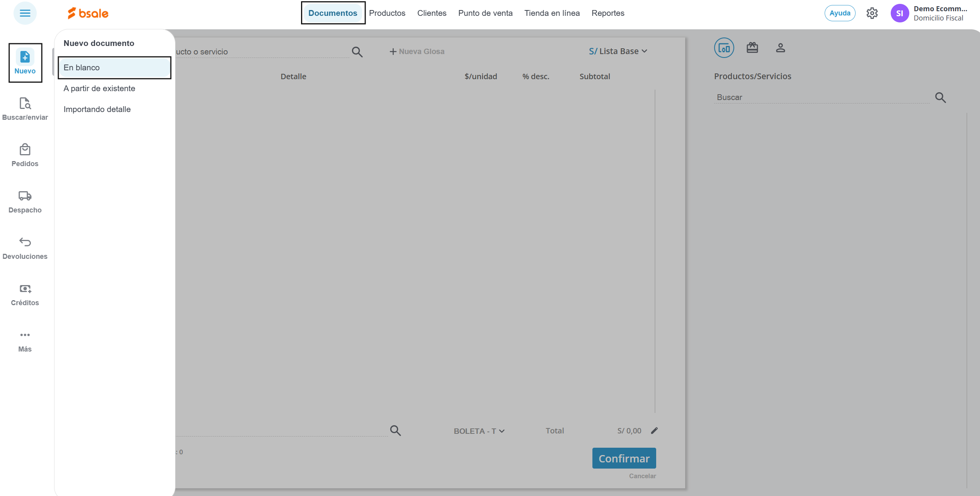
Task: Expand the Lista Base price list dropdown
Action: (x=618, y=51)
